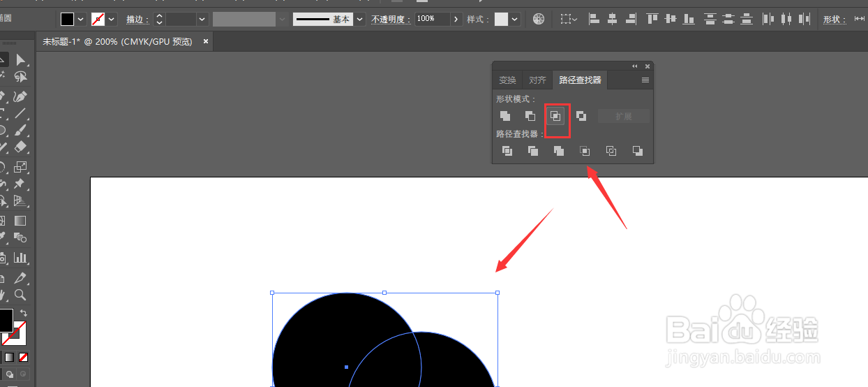
Task: Apply the Trim pathfinder
Action: pos(533,151)
